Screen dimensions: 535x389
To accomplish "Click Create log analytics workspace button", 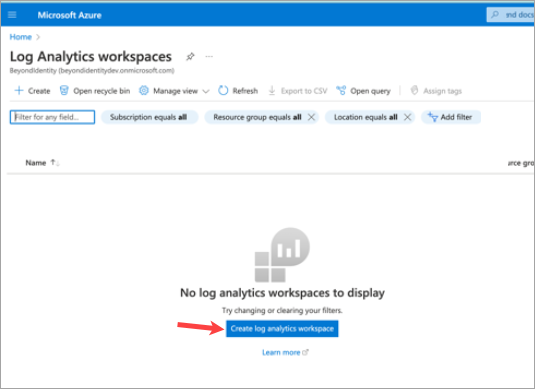I will [282, 329].
